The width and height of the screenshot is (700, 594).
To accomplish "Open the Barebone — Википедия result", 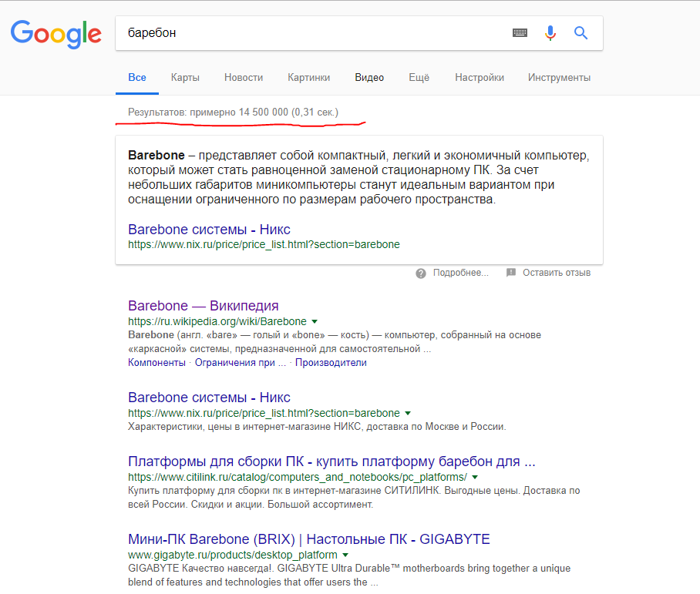I will (203, 306).
